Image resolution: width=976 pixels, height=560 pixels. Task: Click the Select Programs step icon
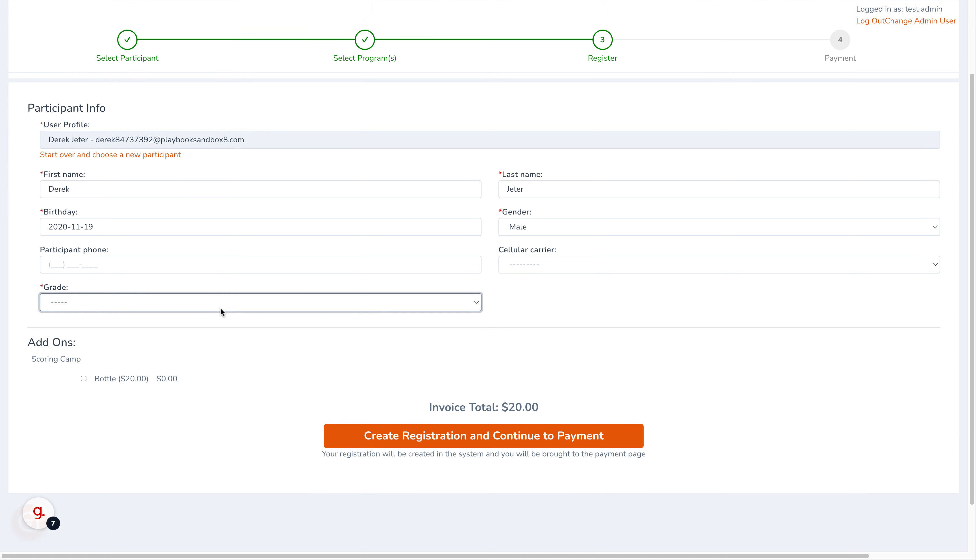[x=365, y=40]
